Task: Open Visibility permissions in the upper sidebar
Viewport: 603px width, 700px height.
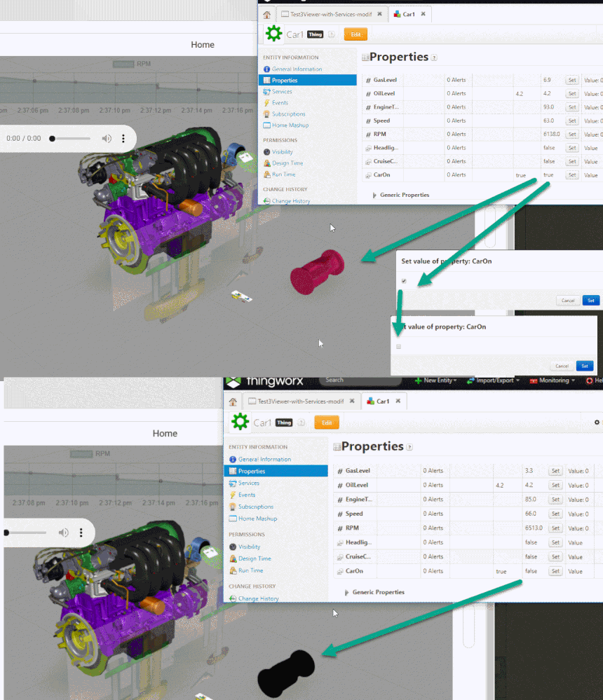Action: (x=278, y=152)
